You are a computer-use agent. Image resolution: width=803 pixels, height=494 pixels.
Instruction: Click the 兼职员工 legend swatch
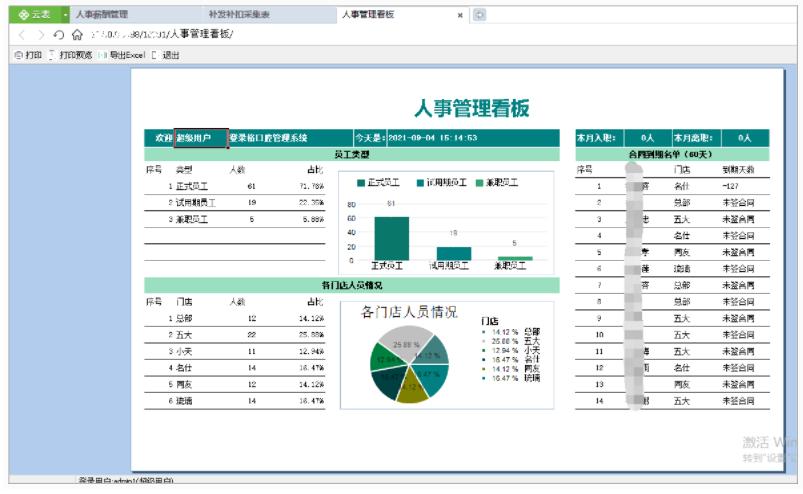coord(479,183)
